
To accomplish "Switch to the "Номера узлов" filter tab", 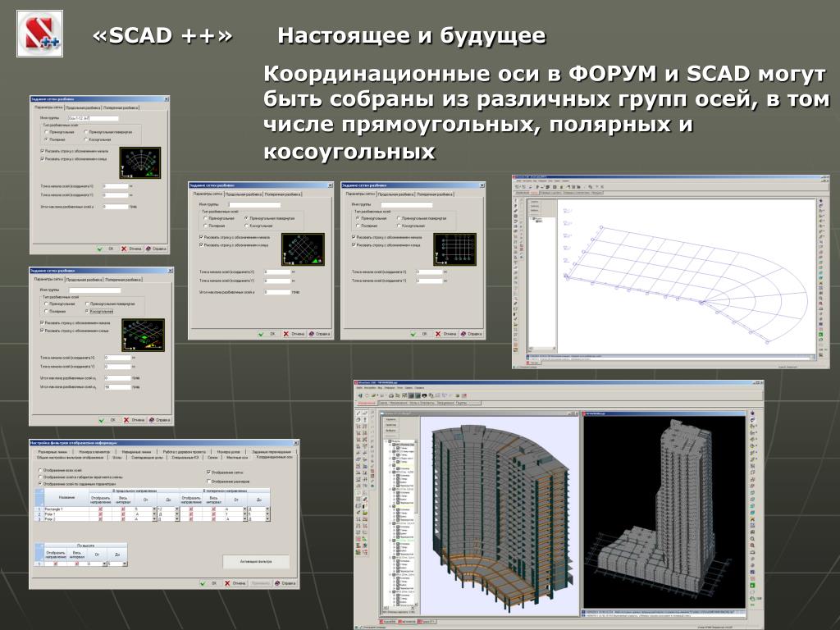I will pos(228,452).
